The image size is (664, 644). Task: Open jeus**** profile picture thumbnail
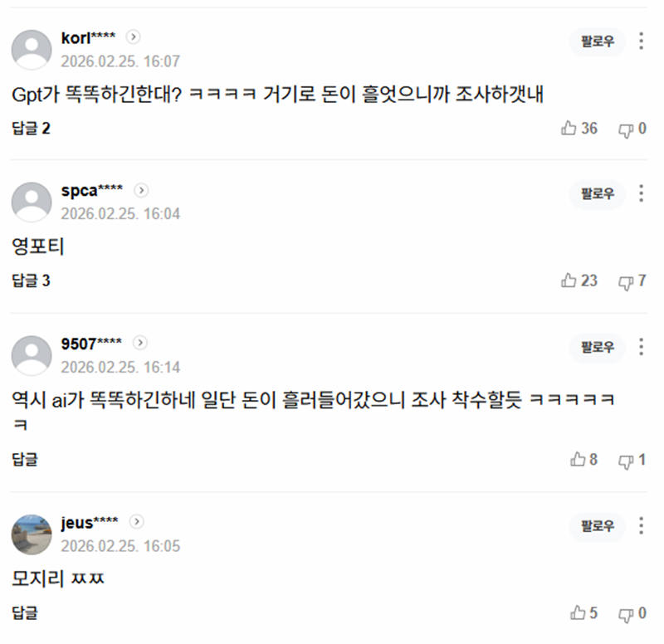[x=32, y=534]
